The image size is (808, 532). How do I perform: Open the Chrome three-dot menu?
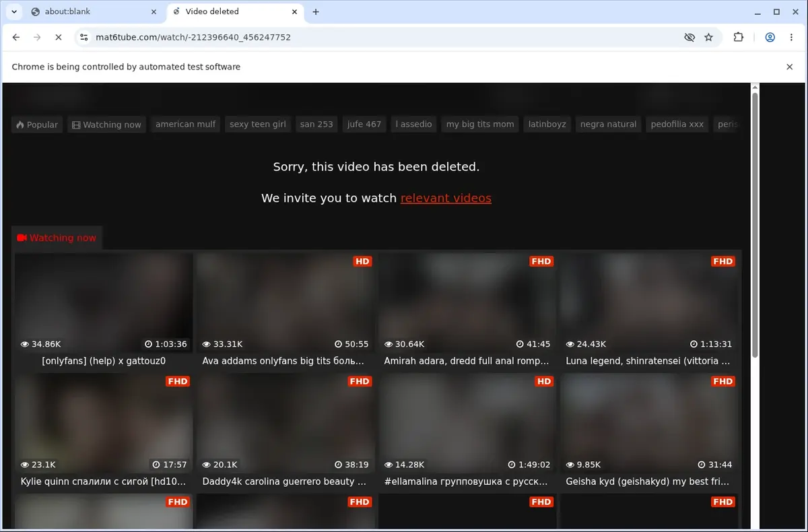coord(791,38)
